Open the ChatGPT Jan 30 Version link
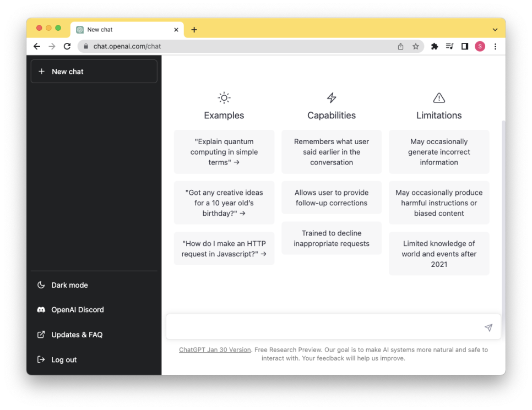The width and height of the screenshot is (532, 410). pos(215,349)
